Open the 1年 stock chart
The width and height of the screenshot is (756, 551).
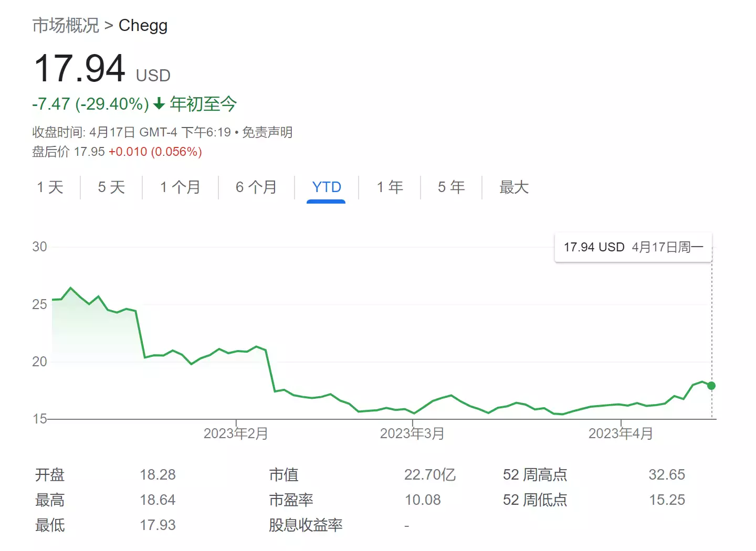(389, 187)
